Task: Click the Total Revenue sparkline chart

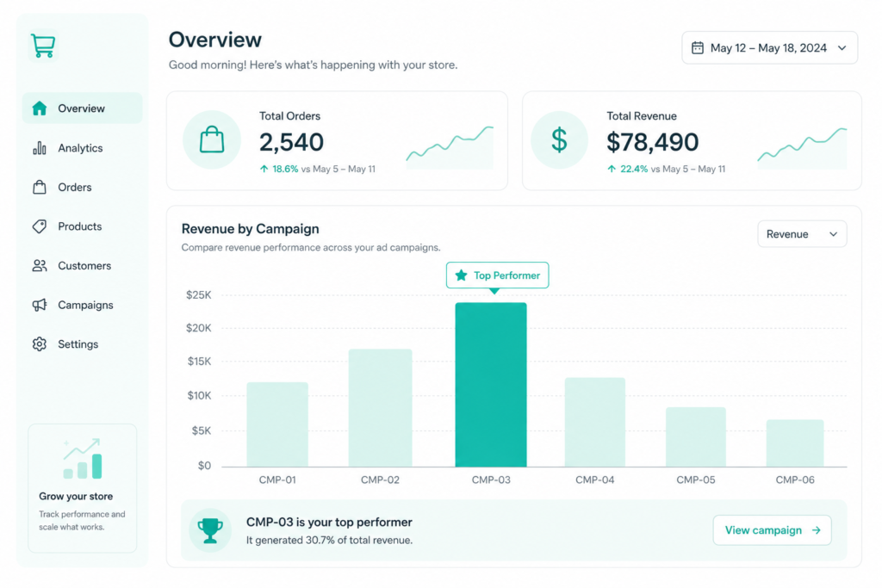Action: pos(802,148)
